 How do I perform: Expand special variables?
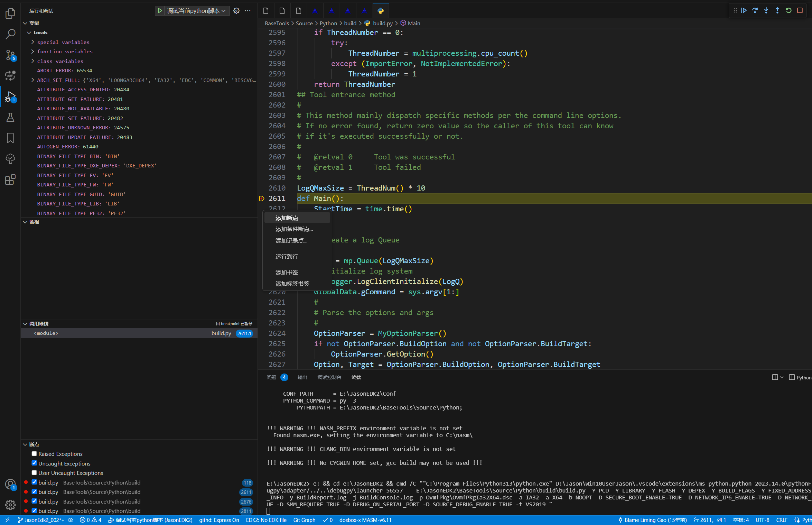pyautogui.click(x=32, y=42)
